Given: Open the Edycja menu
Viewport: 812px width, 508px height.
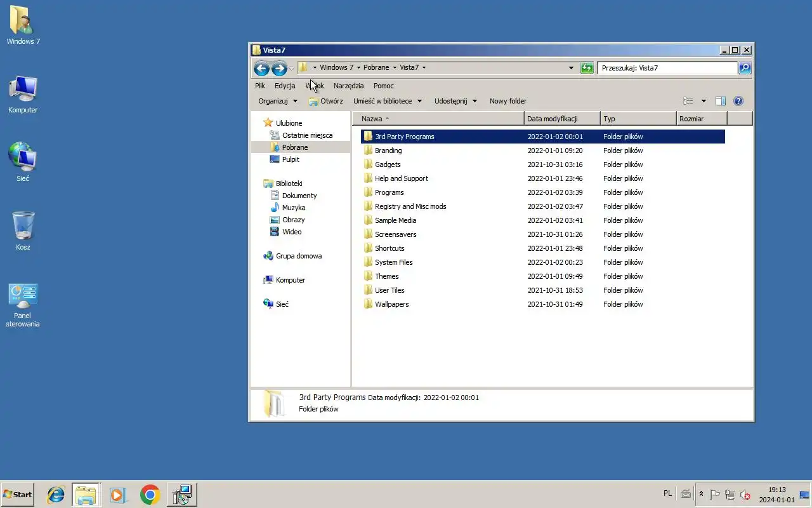Looking at the screenshot, I should click(285, 86).
